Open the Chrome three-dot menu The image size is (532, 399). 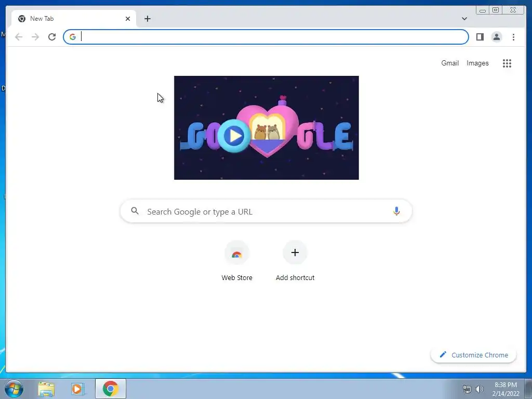(513, 37)
